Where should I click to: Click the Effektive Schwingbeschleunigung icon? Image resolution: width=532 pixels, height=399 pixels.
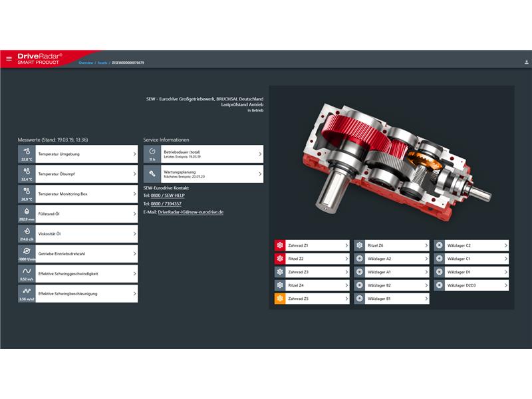(x=27, y=291)
